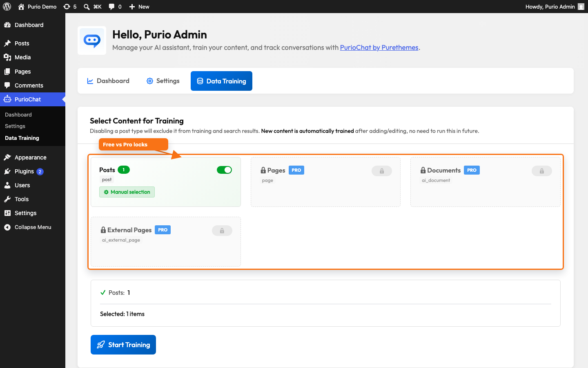Open Users in the WordPress sidebar
This screenshot has width=588, height=368.
click(x=33, y=185)
